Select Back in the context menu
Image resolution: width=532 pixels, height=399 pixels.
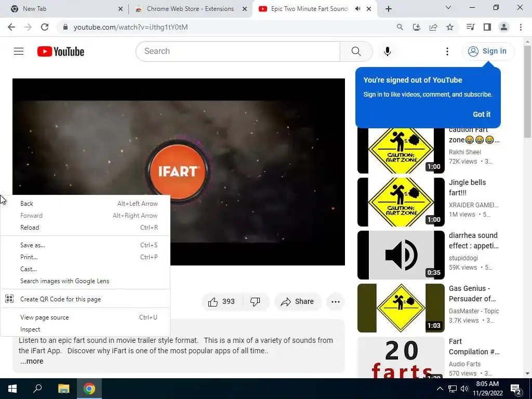click(x=85, y=204)
